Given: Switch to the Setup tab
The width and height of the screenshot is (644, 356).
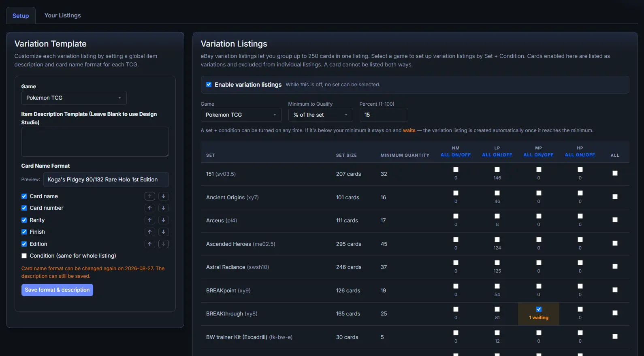Looking at the screenshot, I should [x=21, y=16].
